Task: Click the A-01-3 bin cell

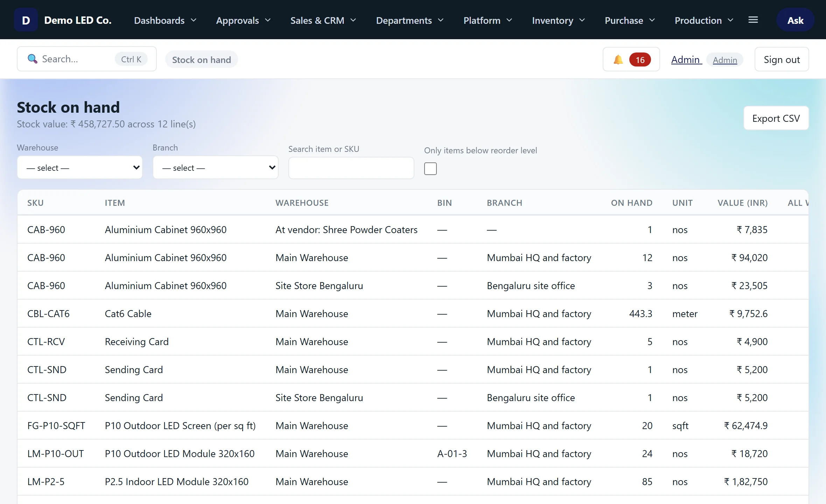Action: (452, 454)
